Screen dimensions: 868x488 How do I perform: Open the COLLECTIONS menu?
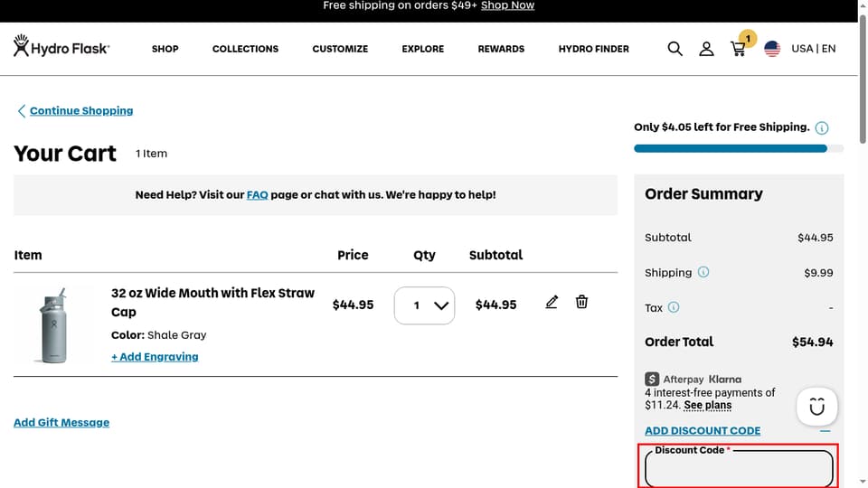(x=245, y=49)
